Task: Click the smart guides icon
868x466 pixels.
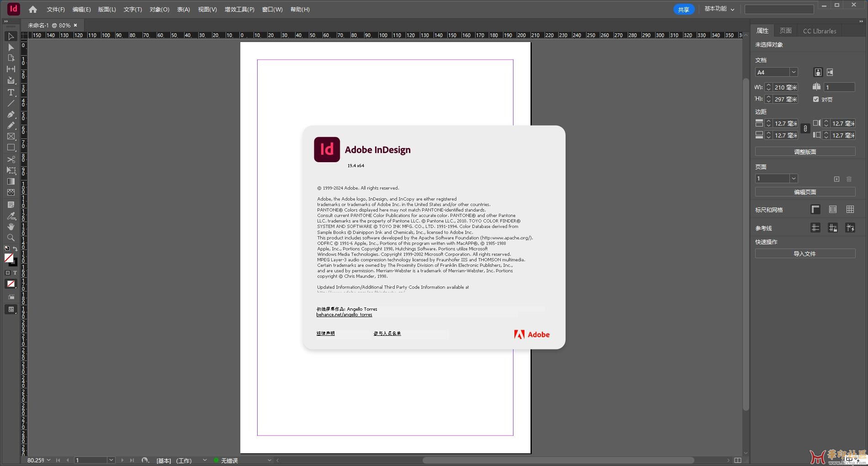Action: [850, 228]
